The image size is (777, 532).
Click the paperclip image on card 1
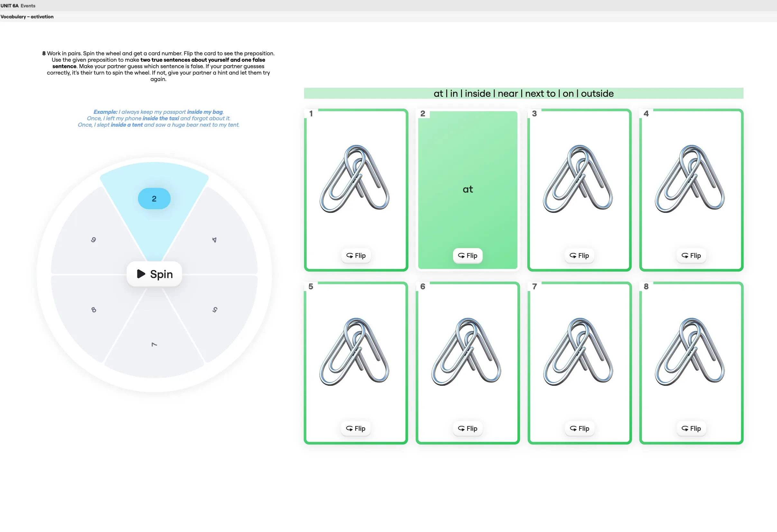[355, 179]
